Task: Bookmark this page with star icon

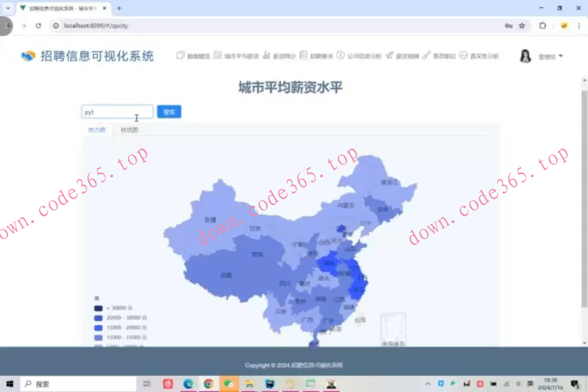Action: [x=522, y=25]
